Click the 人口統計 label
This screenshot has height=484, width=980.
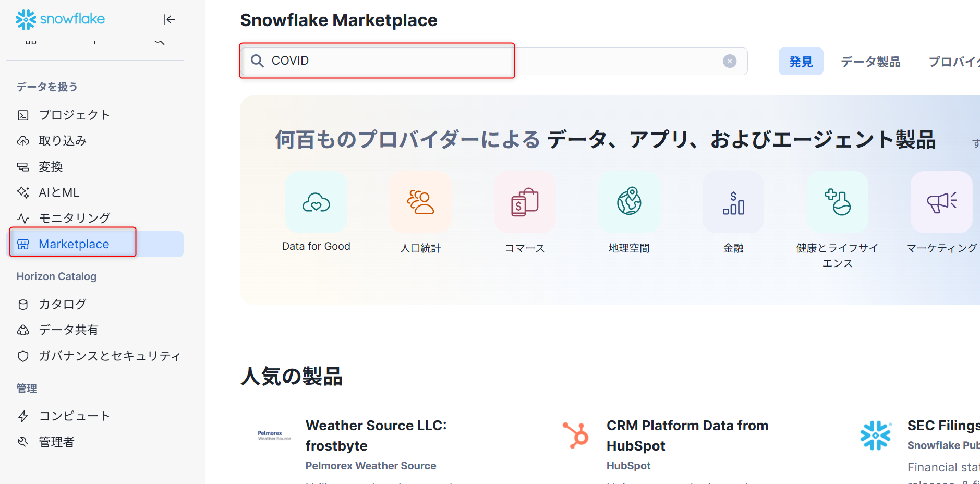(x=420, y=248)
